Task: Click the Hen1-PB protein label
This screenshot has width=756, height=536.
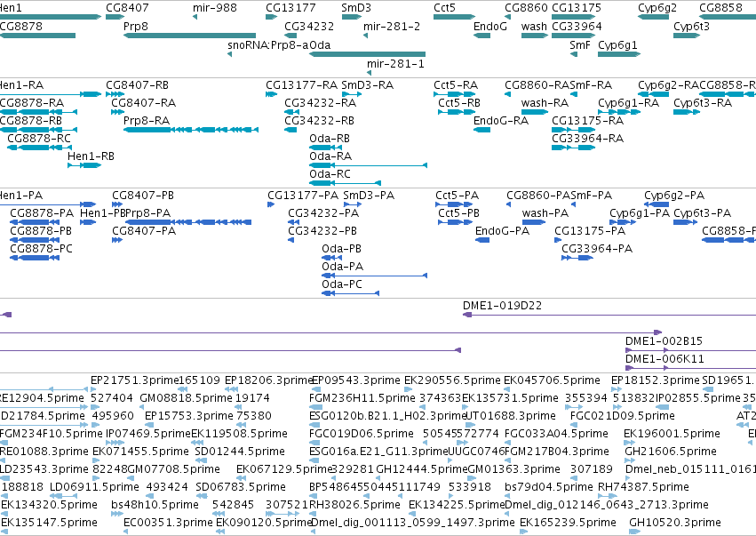Action: [103, 213]
